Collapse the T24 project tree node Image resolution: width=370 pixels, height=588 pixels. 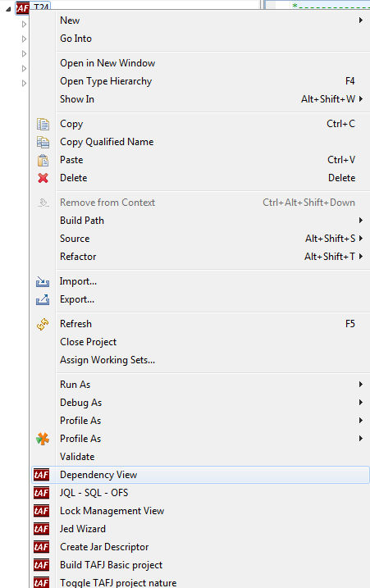[8, 9]
